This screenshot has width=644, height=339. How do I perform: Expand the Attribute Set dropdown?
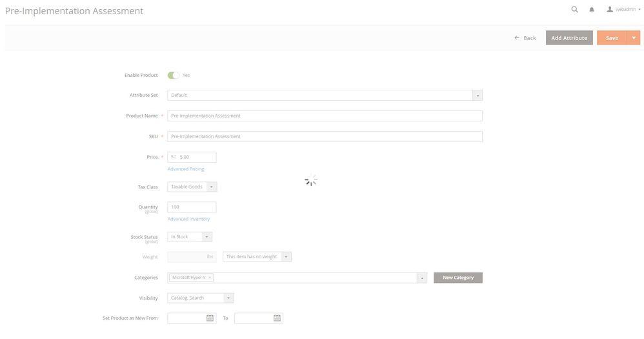click(x=478, y=96)
